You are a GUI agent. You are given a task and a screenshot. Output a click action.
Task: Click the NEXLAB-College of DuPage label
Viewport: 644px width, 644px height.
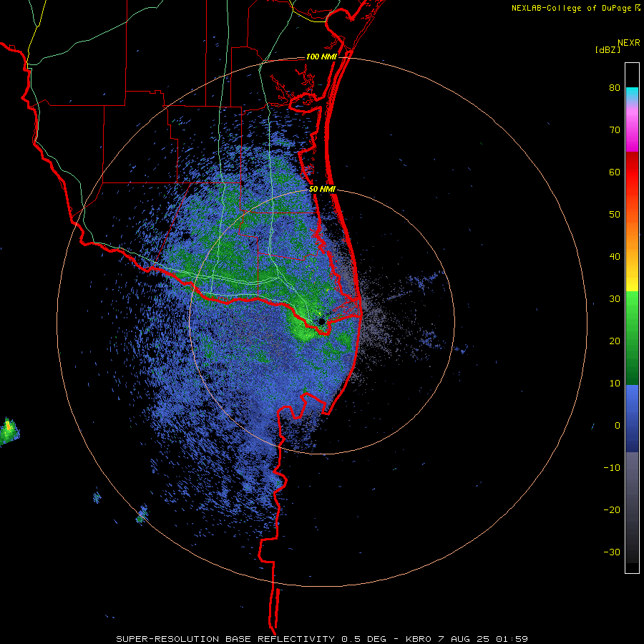click(x=576, y=8)
